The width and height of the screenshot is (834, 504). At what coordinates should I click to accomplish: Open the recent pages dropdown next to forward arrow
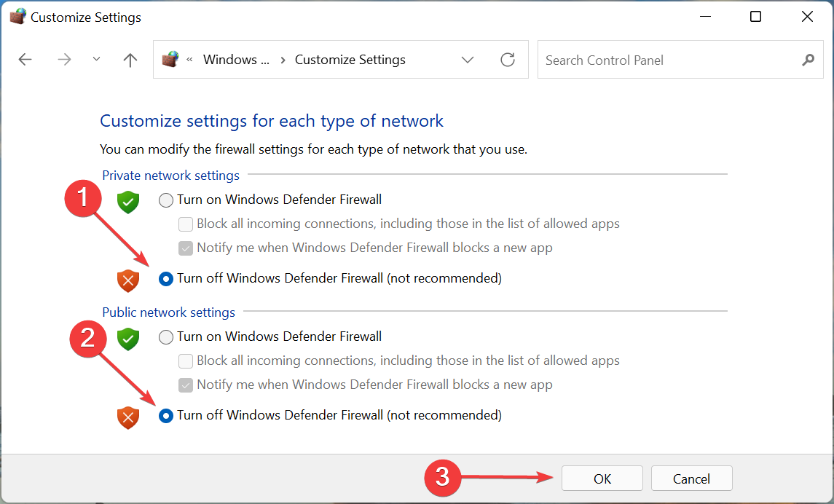pyautogui.click(x=95, y=60)
